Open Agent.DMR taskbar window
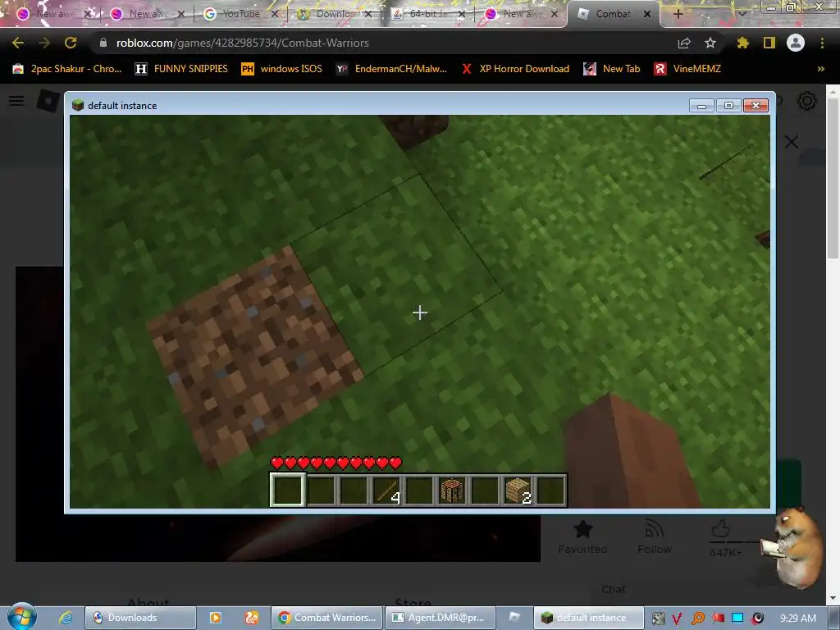 441,618
